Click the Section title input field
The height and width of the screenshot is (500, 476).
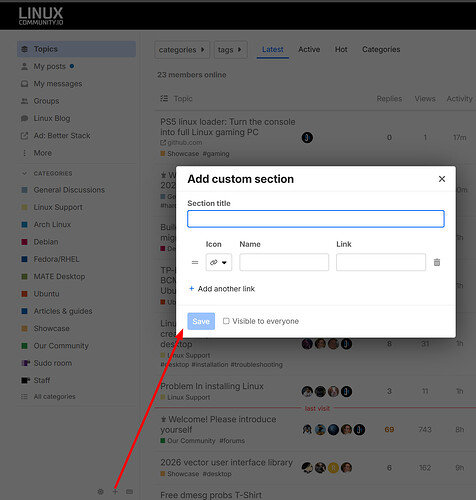pyautogui.click(x=316, y=219)
